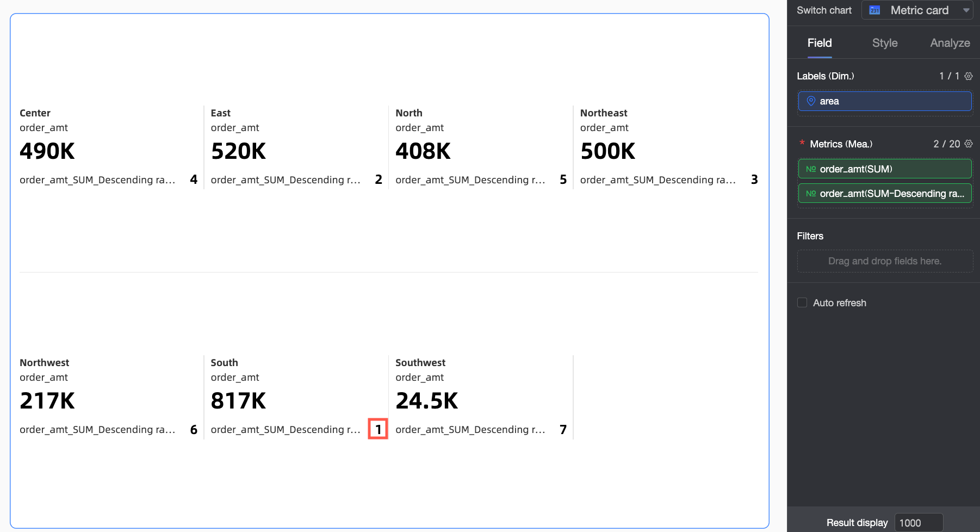Select the Field tab
Viewport: 980px width, 532px height.
click(820, 43)
